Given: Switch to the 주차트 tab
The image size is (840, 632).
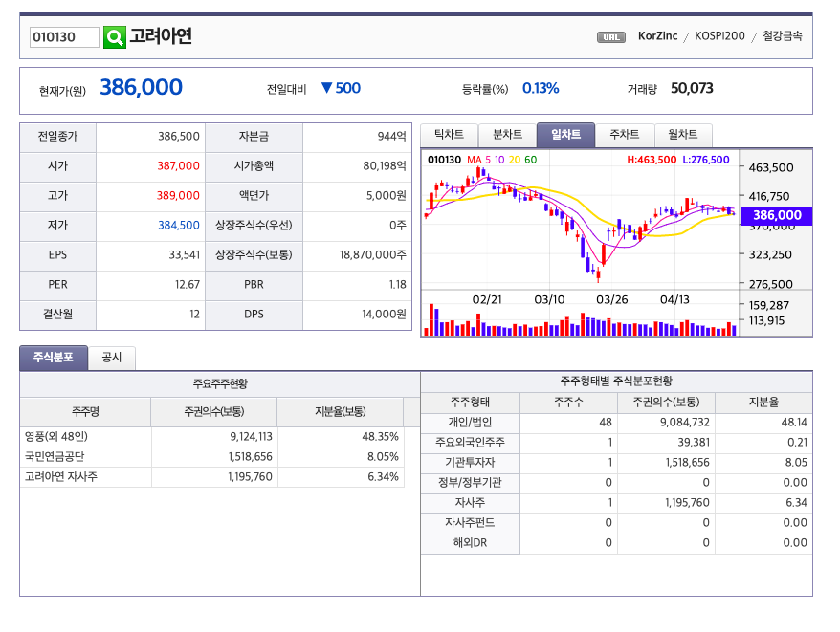Looking at the screenshot, I should (x=625, y=135).
